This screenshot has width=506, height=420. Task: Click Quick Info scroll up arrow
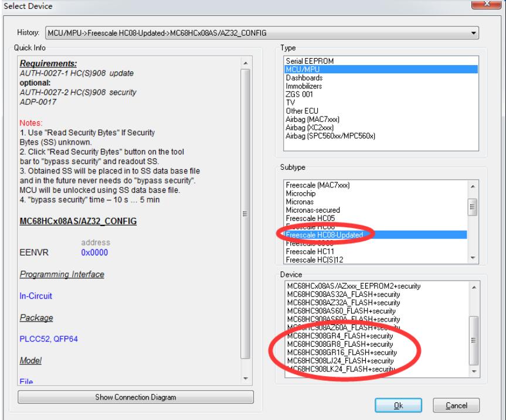click(x=246, y=63)
